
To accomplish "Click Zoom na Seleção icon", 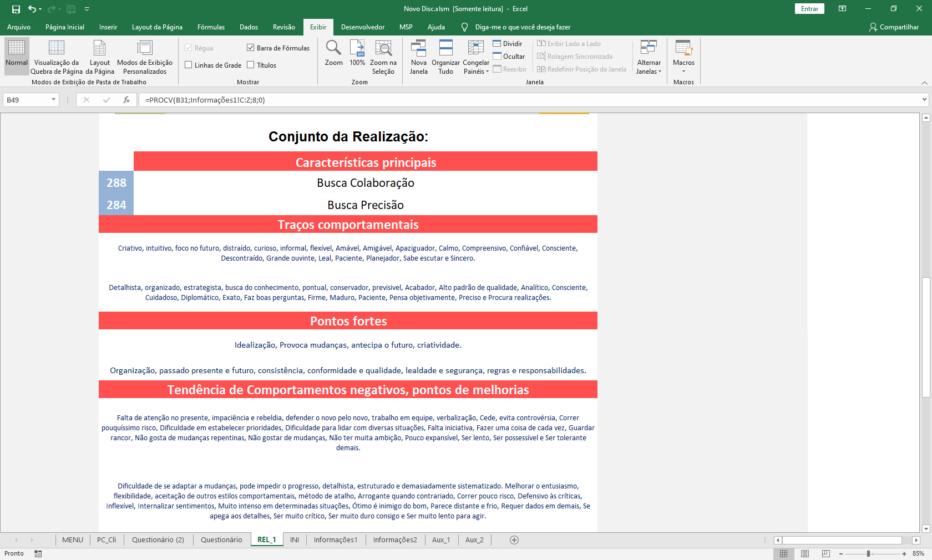I will pyautogui.click(x=383, y=47).
